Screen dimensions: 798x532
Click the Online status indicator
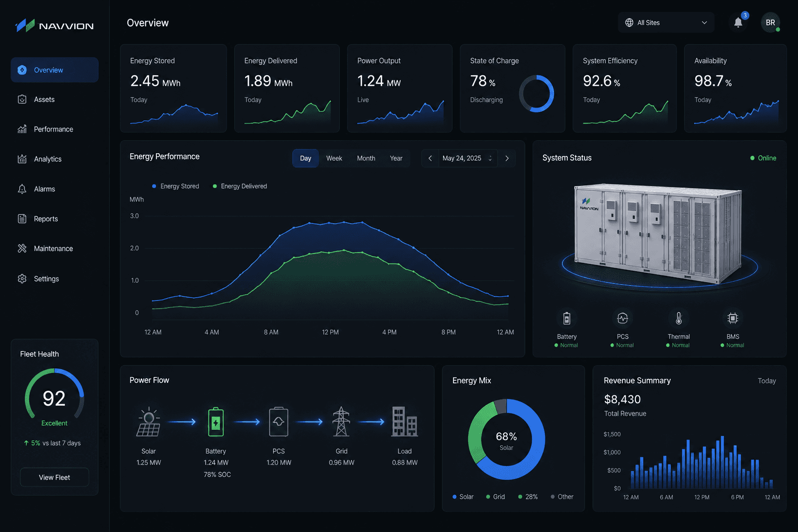click(763, 158)
